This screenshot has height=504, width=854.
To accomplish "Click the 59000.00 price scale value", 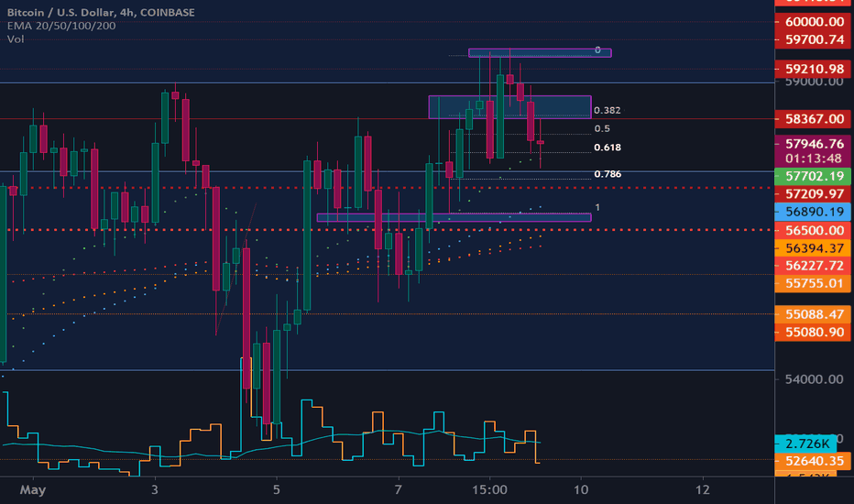I will pos(814,82).
